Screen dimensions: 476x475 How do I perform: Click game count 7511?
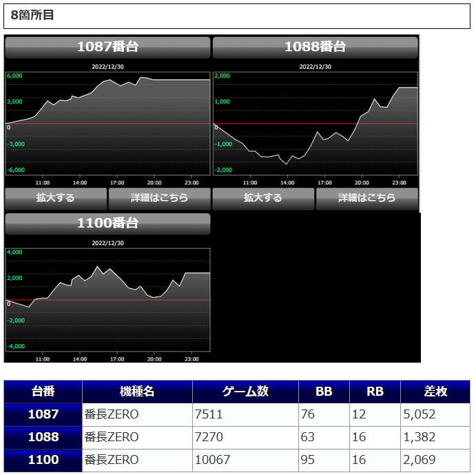pos(209,414)
